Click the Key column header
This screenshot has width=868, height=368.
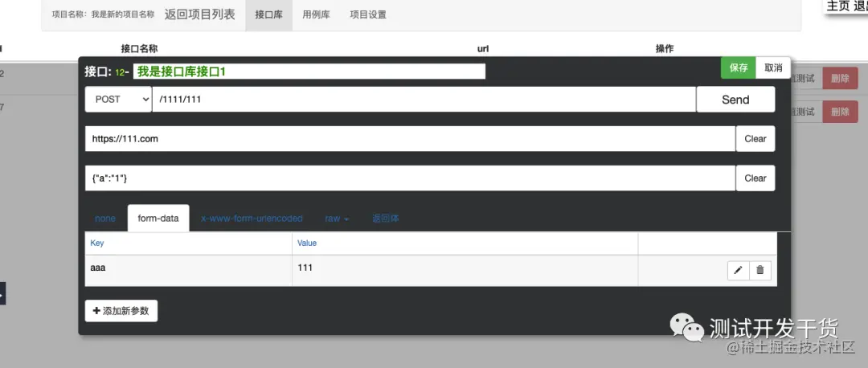pos(189,243)
